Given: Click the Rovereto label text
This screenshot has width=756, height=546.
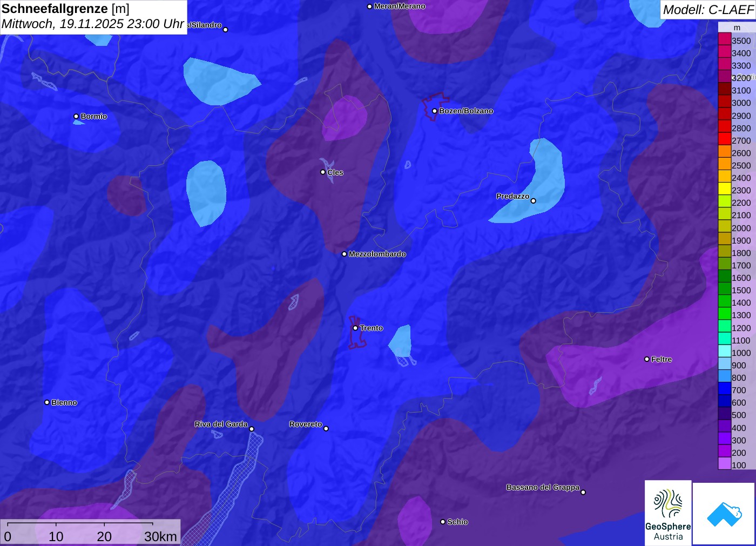Looking at the screenshot, I should tap(306, 424).
